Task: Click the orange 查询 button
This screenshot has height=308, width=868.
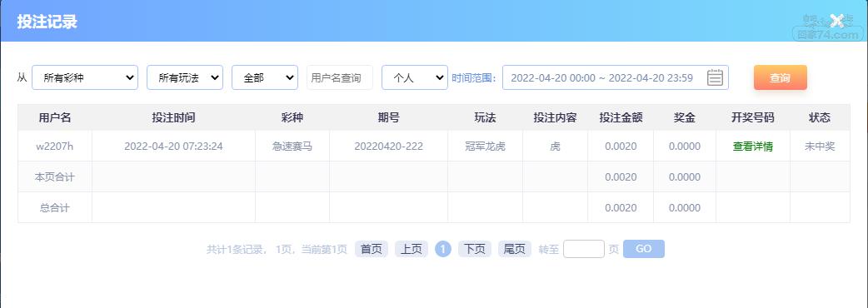Action: tap(780, 77)
